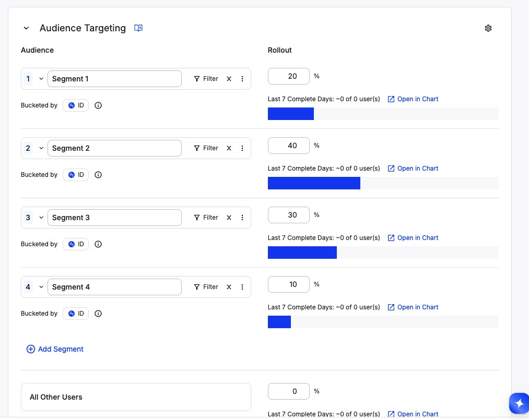The image size is (529, 420).
Task: Add a filter to Segment 2
Action: pos(206,148)
